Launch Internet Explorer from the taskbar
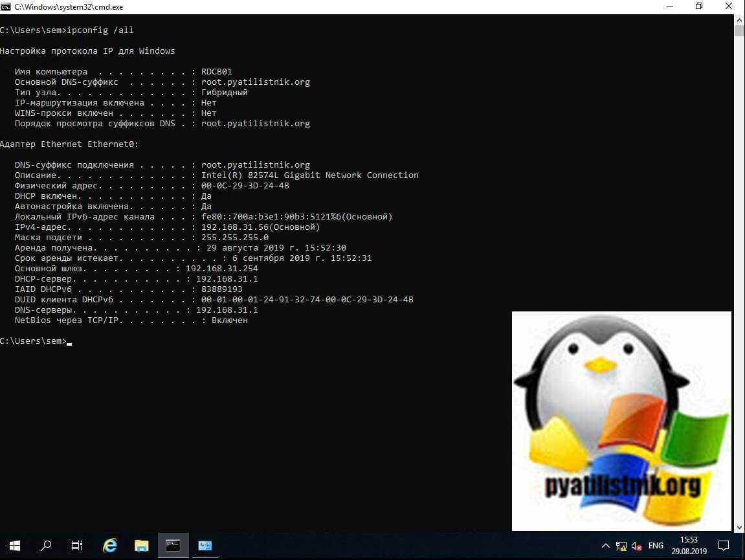This screenshot has height=560, width=745. tap(110, 546)
